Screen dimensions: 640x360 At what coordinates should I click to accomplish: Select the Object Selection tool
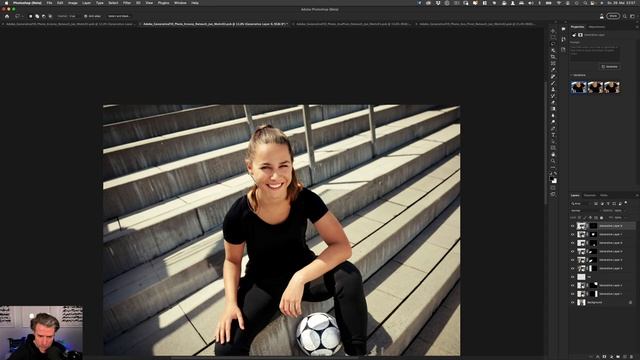pyautogui.click(x=553, y=50)
